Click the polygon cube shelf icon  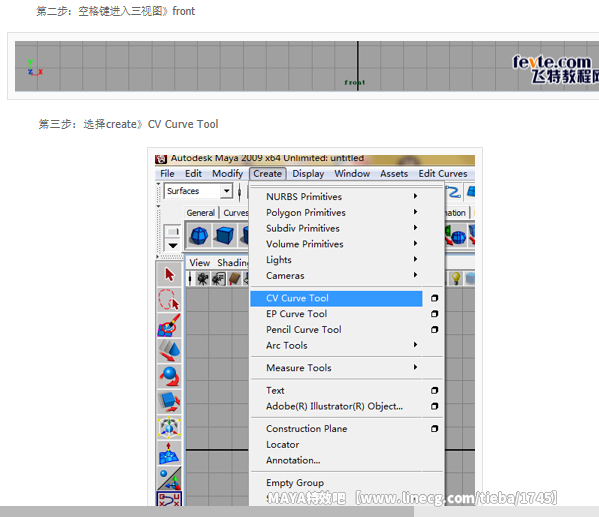pyautogui.click(x=224, y=235)
